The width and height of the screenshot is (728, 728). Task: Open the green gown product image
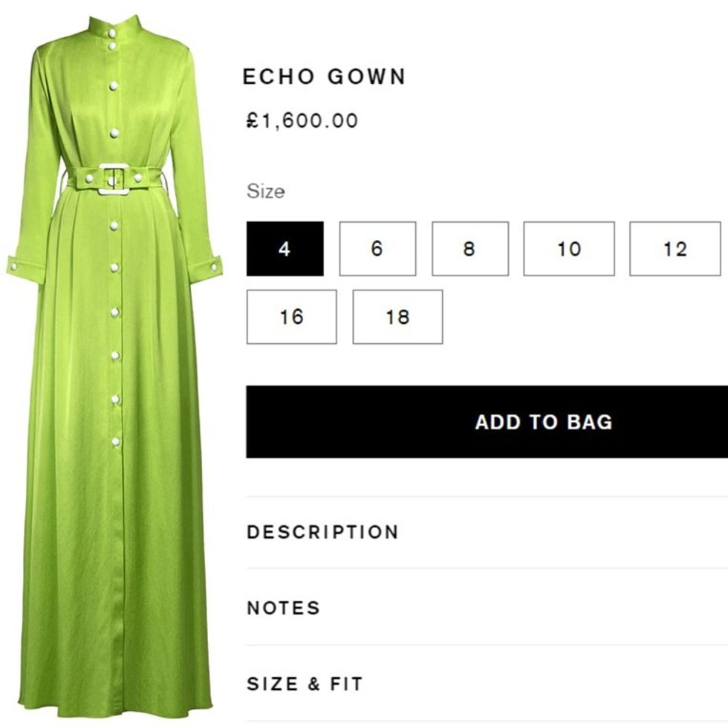point(114,367)
